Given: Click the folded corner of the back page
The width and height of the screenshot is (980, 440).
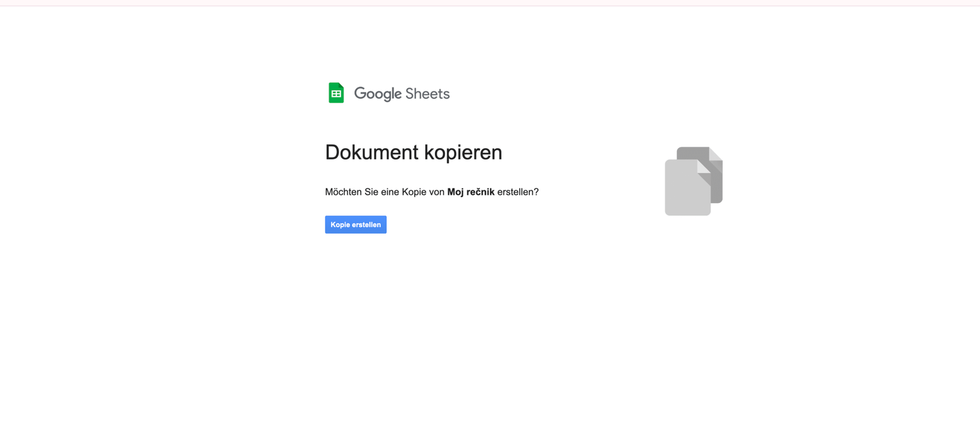Looking at the screenshot, I should (716, 154).
